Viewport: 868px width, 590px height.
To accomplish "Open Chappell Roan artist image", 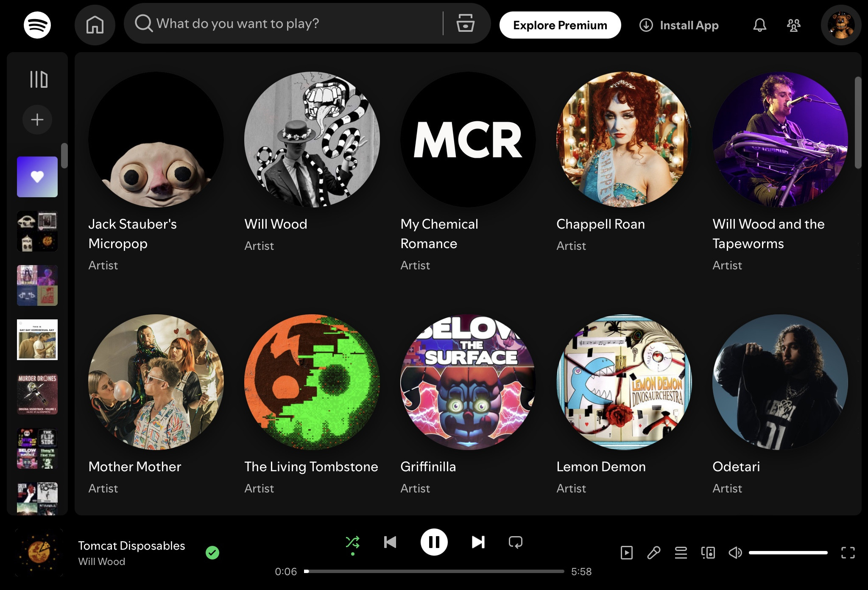I will pos(624,140).
